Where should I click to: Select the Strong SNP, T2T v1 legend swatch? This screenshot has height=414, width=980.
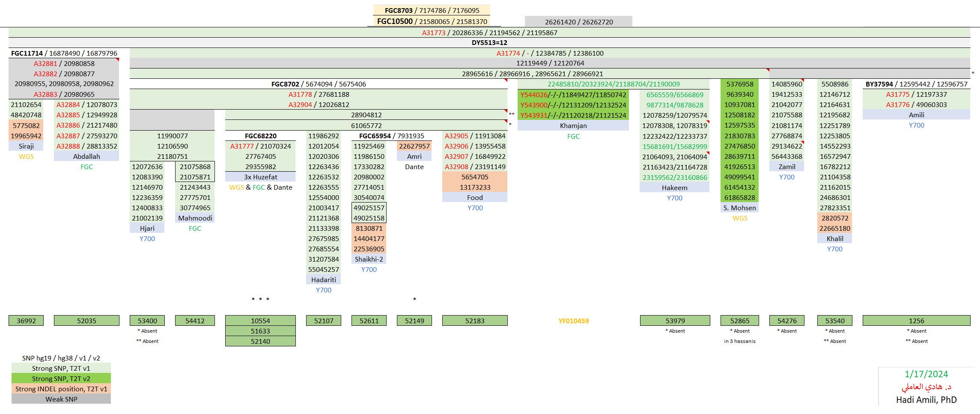tap(61, 368)
